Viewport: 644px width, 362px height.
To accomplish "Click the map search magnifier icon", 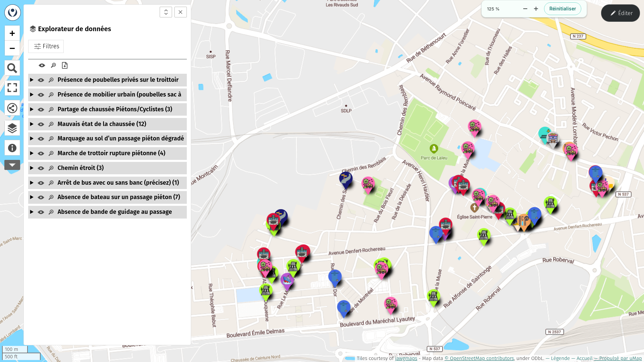I will (x=12, y=68).
